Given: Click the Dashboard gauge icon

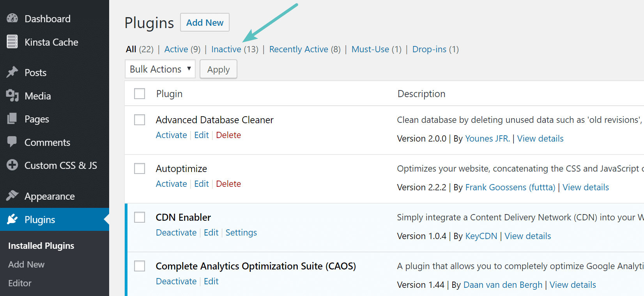Looking at the screenshot, I should point(12,18).
